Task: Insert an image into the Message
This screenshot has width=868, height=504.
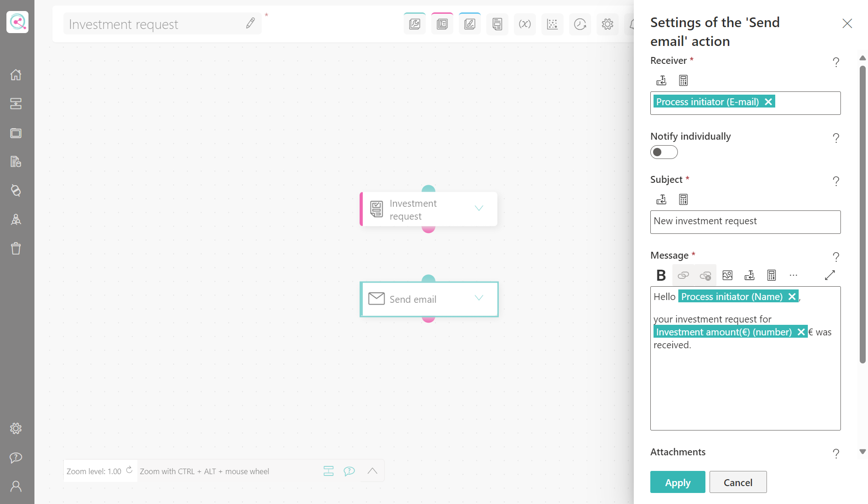Action: (727, 275)
